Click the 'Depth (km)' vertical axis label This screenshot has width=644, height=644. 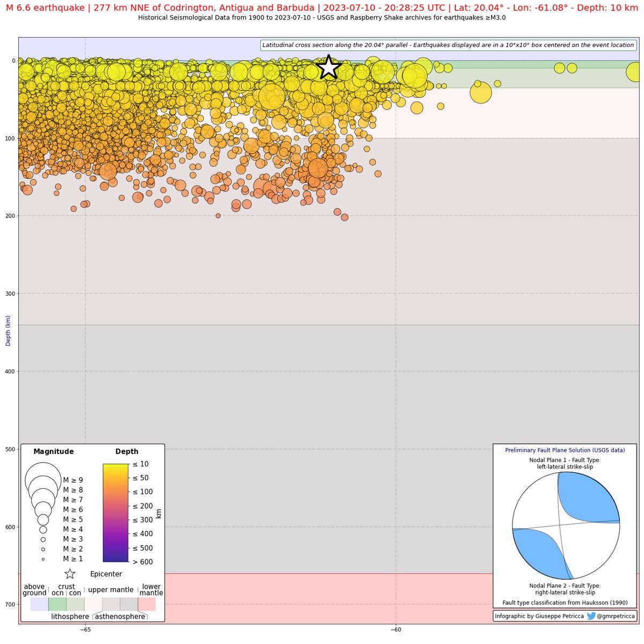point(8,331)
